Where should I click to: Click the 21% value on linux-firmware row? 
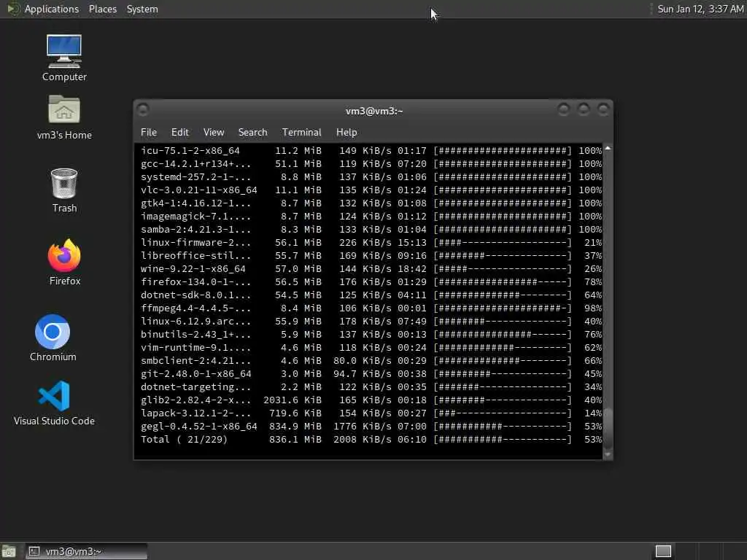[593, 242]
